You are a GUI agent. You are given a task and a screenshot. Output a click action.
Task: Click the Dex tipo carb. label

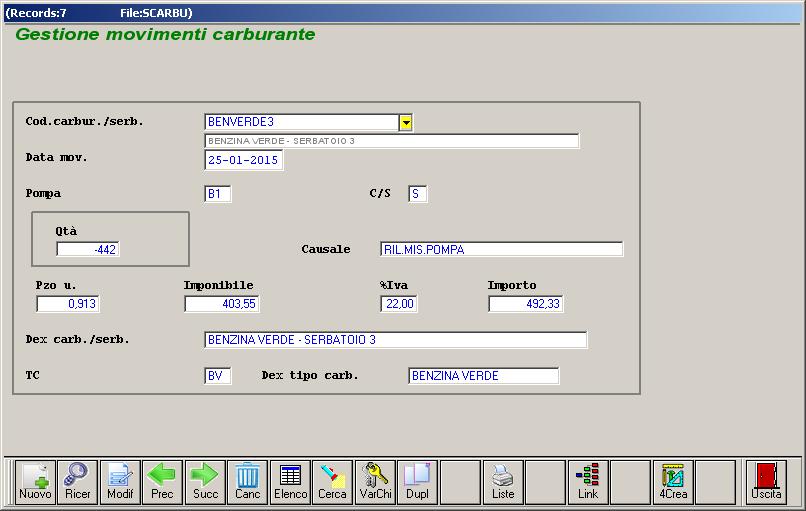point(310,375)
